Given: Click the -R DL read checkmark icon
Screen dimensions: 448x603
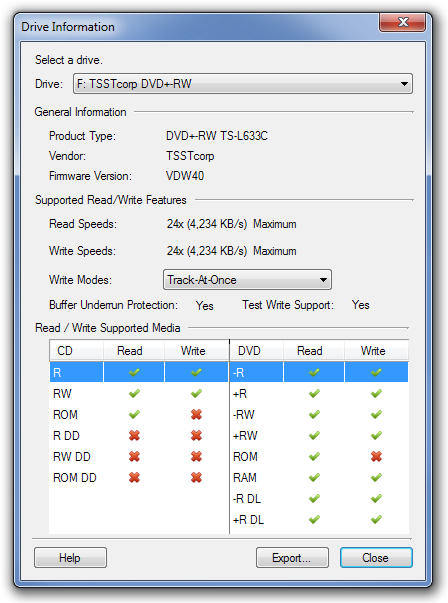Looking at the screenshot, I should [314, 499].
